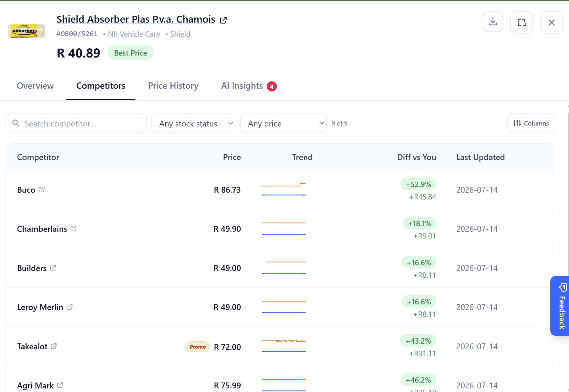The height and width of the screenshot is (392, 569).
Task: Click the AI Insights notification badge
Action: [x=271, y=87]
